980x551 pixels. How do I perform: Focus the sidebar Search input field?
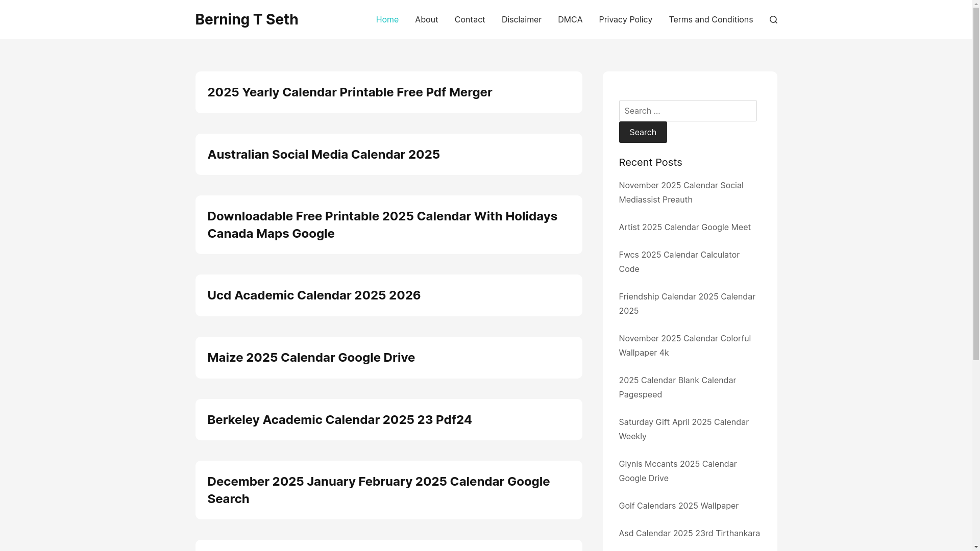[x=688, y=111]
